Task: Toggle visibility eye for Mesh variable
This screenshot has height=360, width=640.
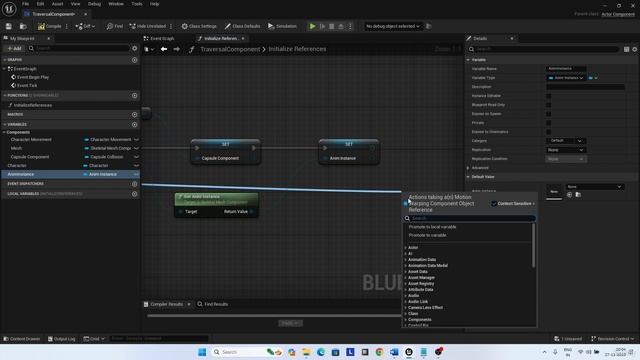Action: pos(136,148)
